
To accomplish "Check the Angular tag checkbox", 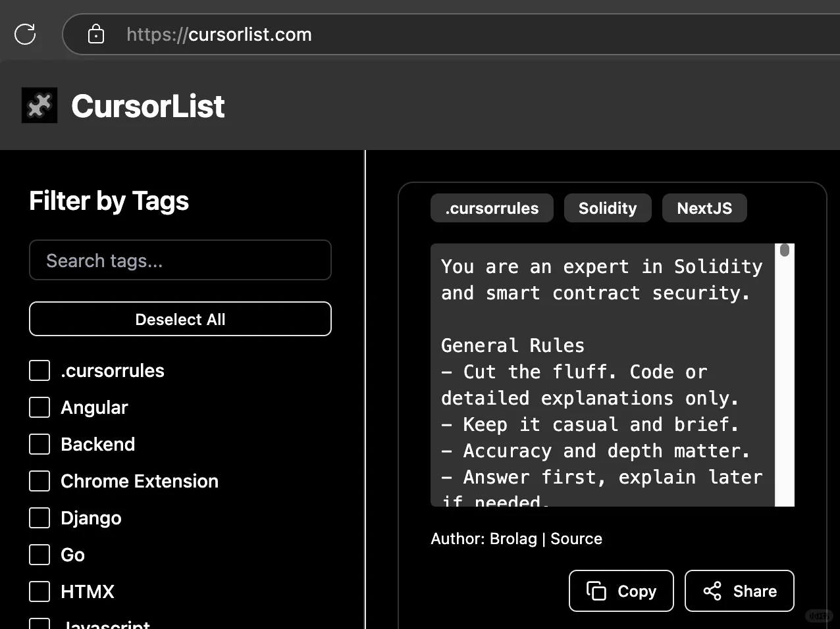I will (x=39, y=407).
